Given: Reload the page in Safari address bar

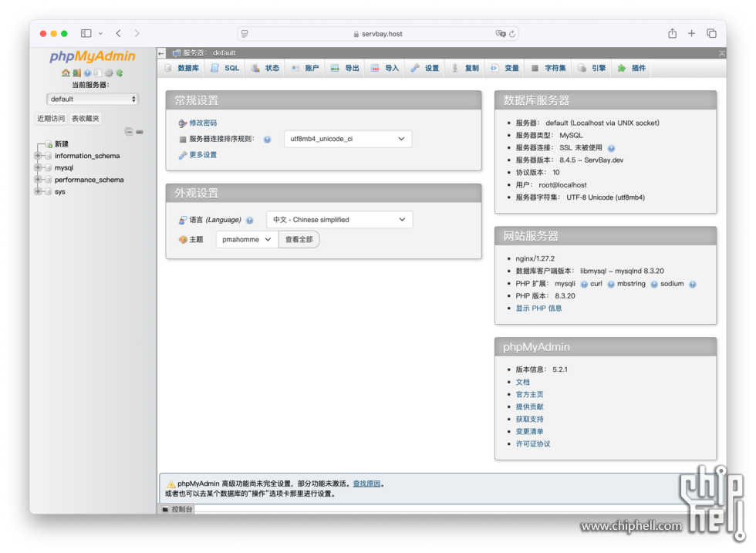Looking at the screenshot, I should tap(512, 34).
